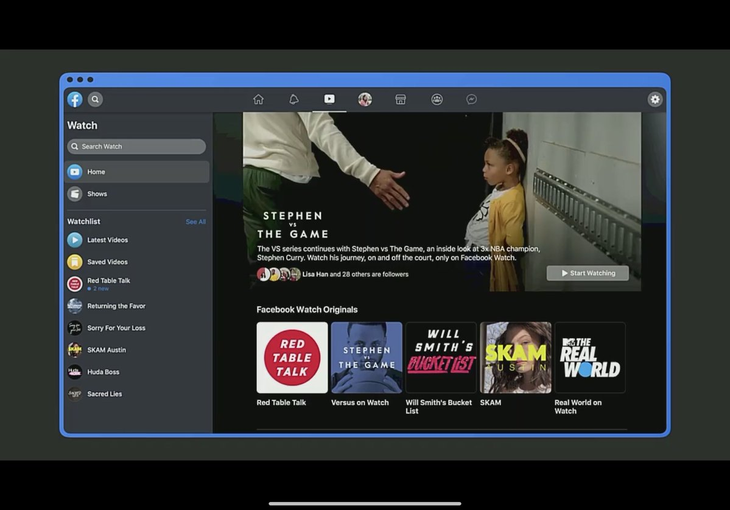Click the Returning the Favor avatar icon
Viewport: 730px width, 510px height.
(74, 306)
